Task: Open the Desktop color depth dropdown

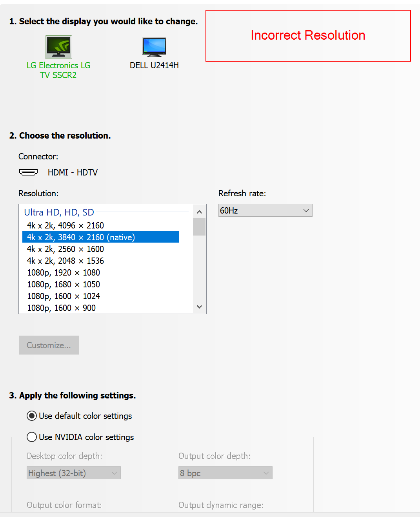Action: click(73, 473)
